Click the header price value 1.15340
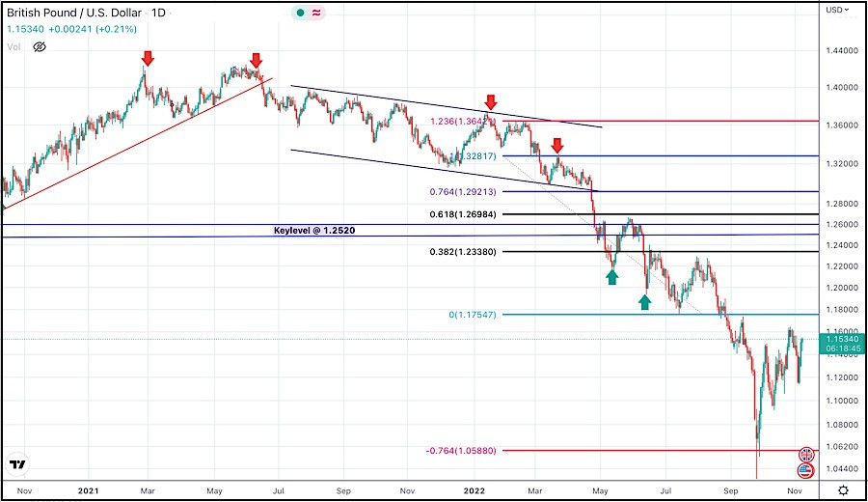The image size is (868, 502). (x=25, y=29)
